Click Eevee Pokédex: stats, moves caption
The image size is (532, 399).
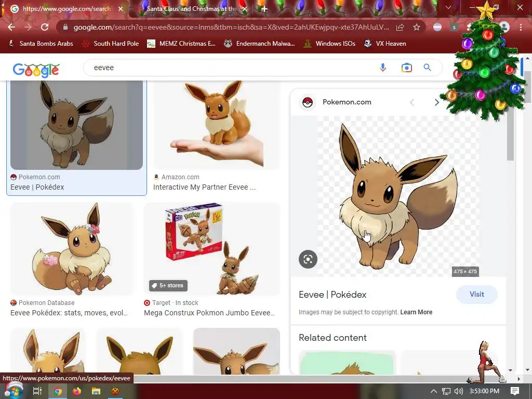[69, 313]
